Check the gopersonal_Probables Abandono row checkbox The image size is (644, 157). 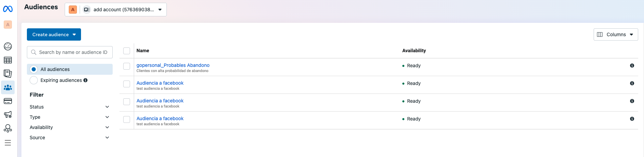point(127,66)
